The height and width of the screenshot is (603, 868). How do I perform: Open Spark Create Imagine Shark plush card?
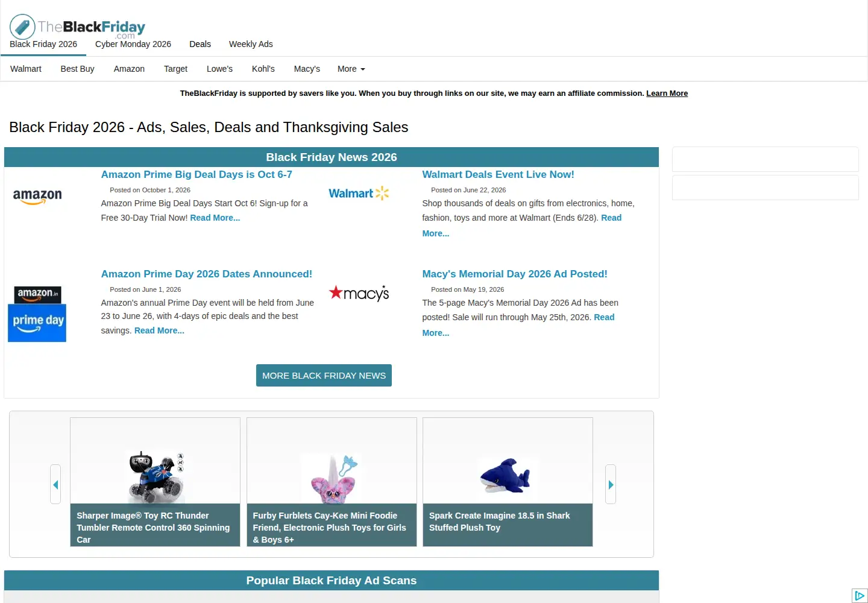[x=508, y=482]
